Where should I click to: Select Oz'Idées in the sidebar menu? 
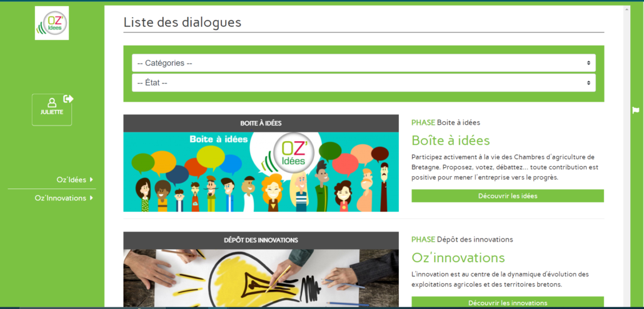[71, 180]
